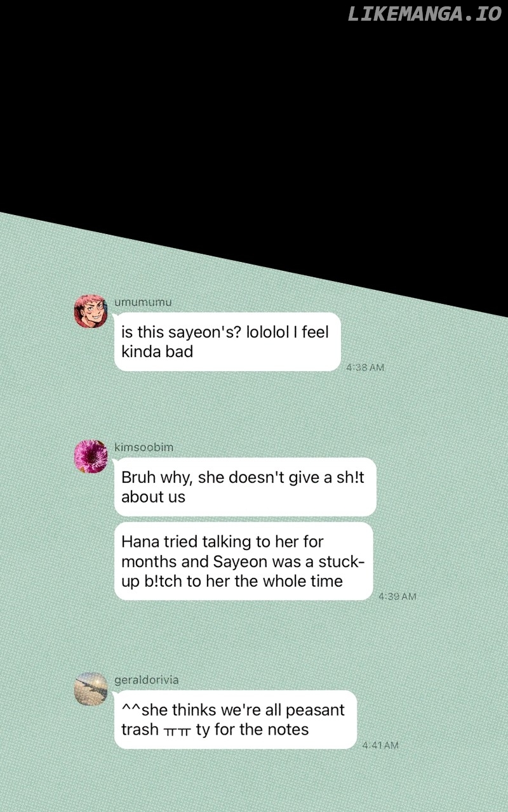Image resolution: width=508 pixels, height=812 pixels.
Task: Open the geraldorivia username label
Action: click(146, 680)
